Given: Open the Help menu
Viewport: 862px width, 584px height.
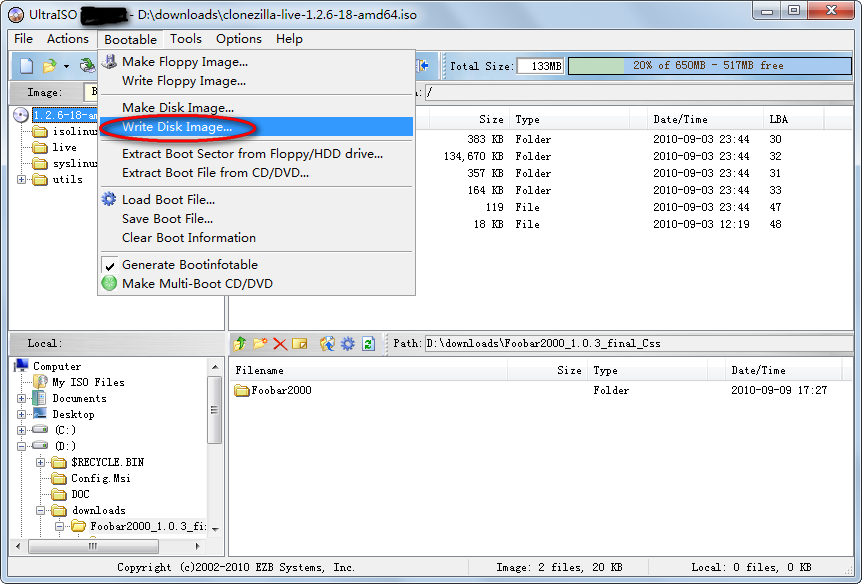Looking at the screenshot, I should point(289,39).
